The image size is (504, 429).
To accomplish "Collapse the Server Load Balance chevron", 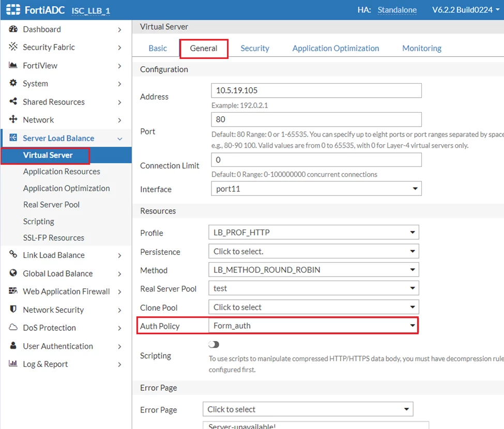I will 120,139.
